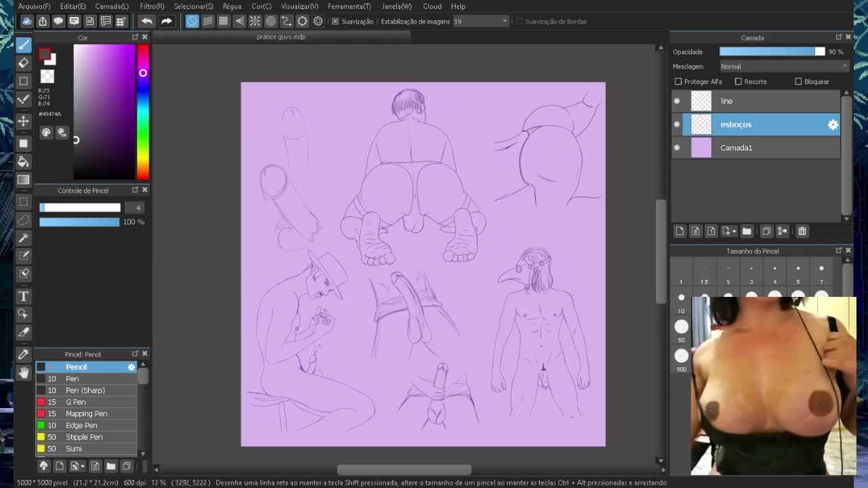Viewport: 868px width, 488px height.
Task: Click the Undo arrow in the toolbar
Action: coord(146,21)
